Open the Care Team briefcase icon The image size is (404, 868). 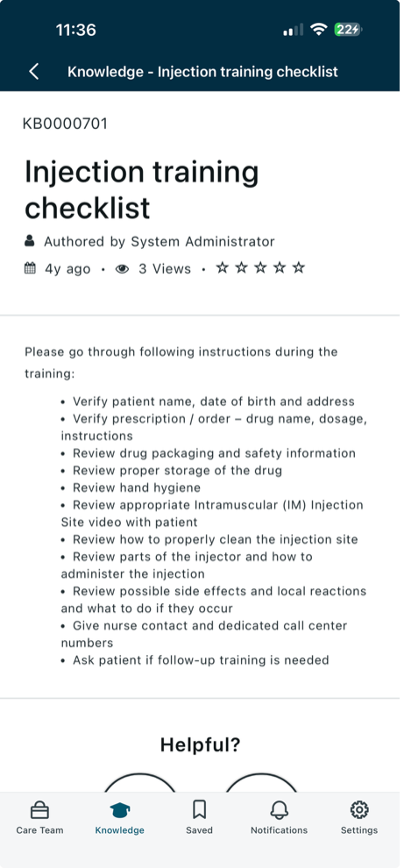(39, 810)
